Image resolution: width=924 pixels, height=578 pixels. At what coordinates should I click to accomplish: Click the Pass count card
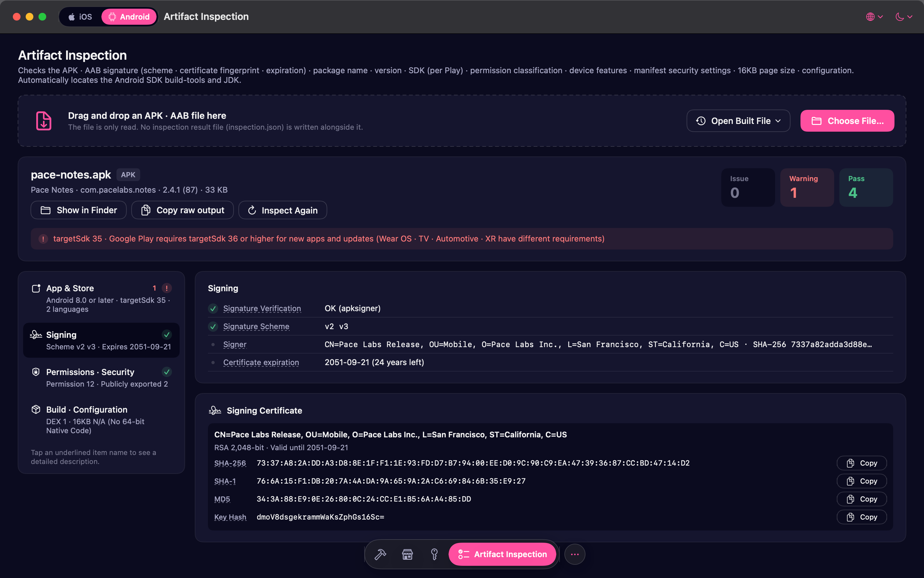[x=866, y=188]
